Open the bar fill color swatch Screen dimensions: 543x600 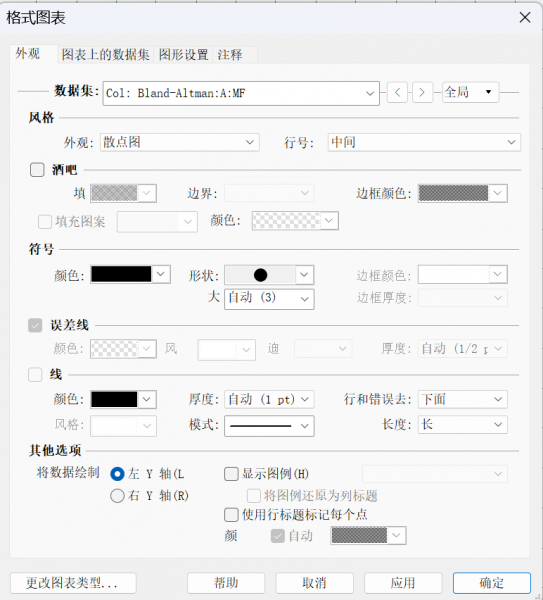coord(123,193)
